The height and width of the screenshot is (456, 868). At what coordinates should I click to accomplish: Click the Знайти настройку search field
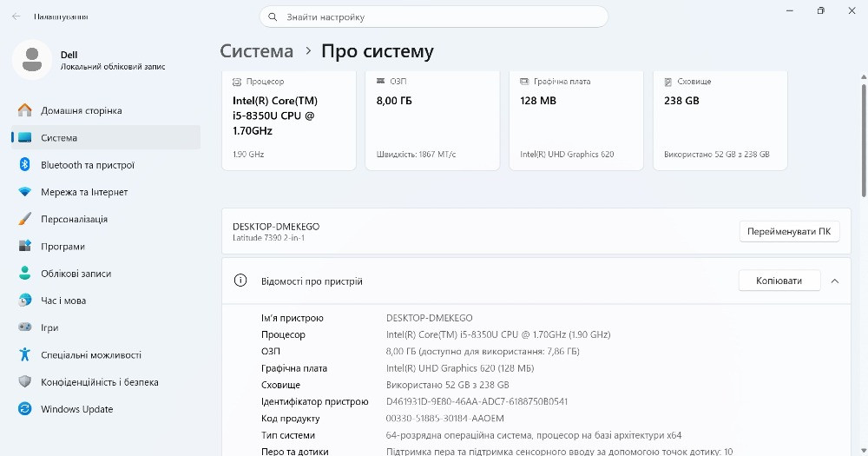(433, 17)
